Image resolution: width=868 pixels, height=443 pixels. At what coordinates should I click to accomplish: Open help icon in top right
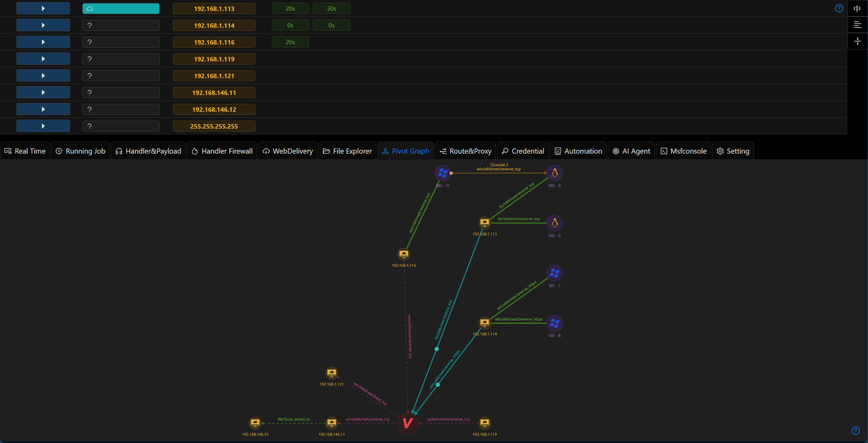click(839, 8)
